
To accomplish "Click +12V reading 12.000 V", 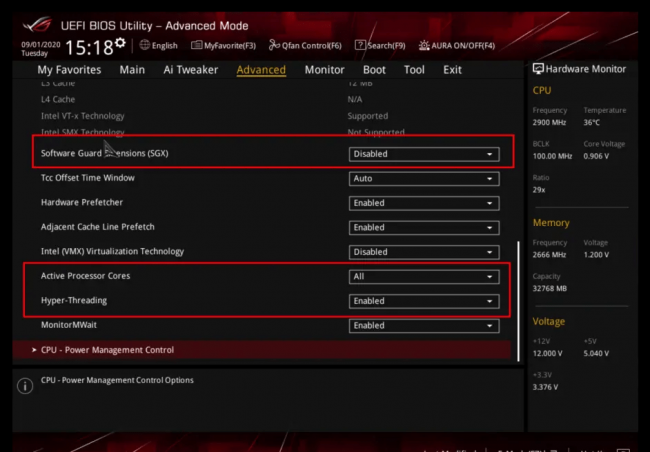I will tap(548, 353).
